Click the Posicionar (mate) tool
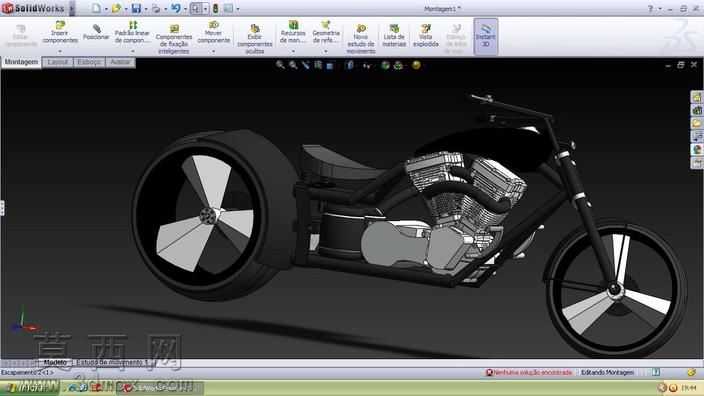704x396 pixels. (x=96, y=32)
